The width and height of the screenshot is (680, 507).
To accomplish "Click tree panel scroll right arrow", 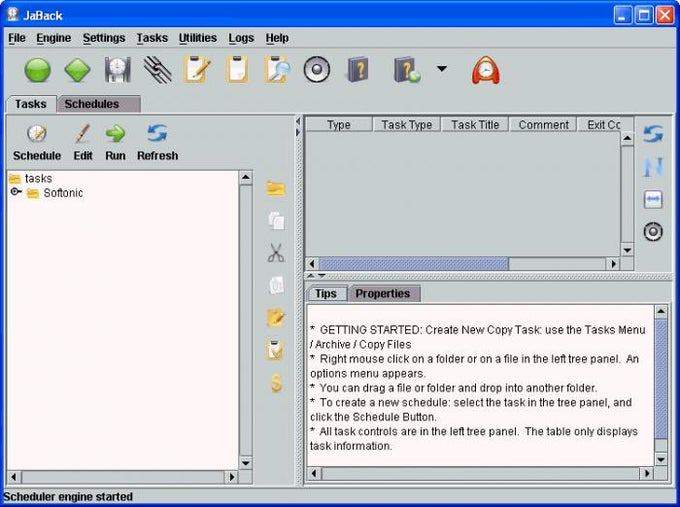I will pyautogui.click(x=231, y=477).
